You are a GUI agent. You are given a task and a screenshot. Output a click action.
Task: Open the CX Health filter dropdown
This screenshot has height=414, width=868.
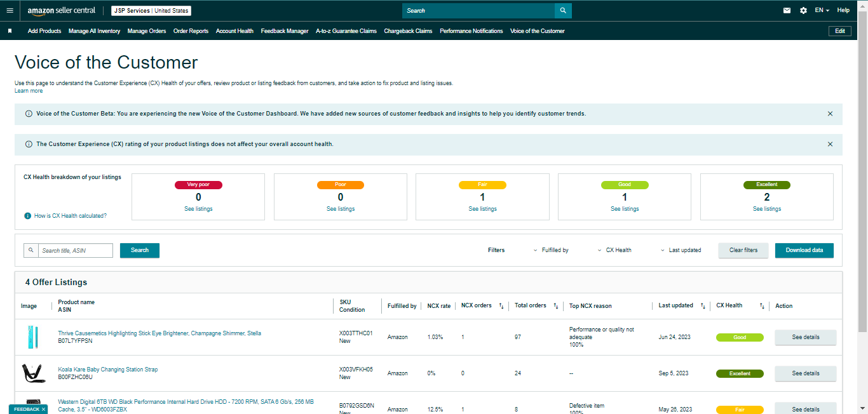click(x=614, y=250)
